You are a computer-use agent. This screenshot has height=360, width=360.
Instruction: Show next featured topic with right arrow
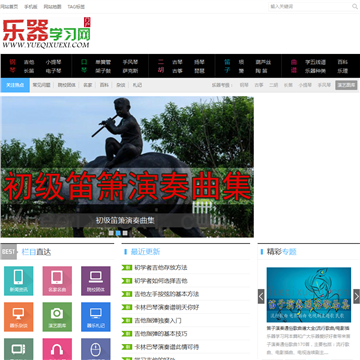tap(356, 296)
